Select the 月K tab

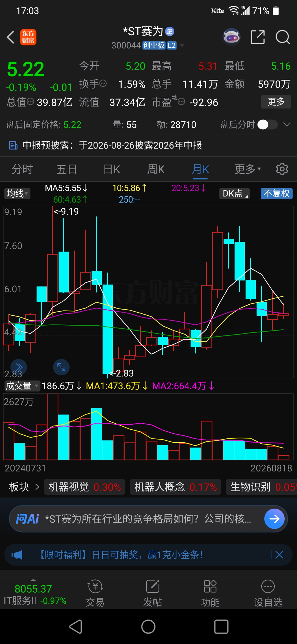200,169
